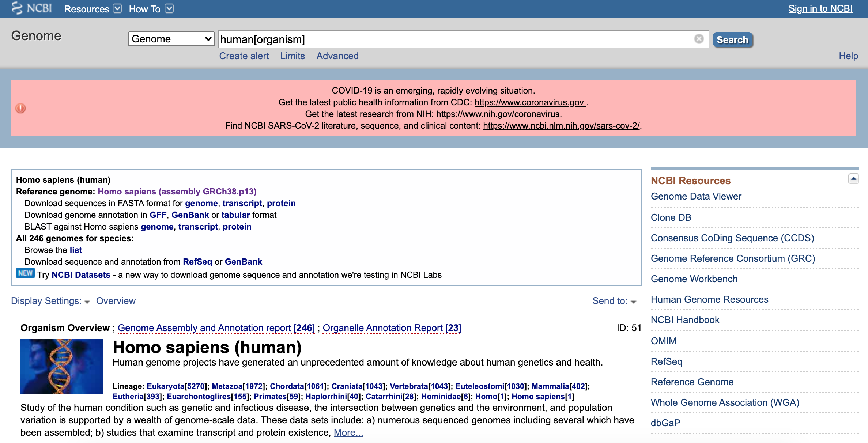Open the NCBI sars-cov-2 link
This screenshot has height=443, width=868.
point(561,126)
